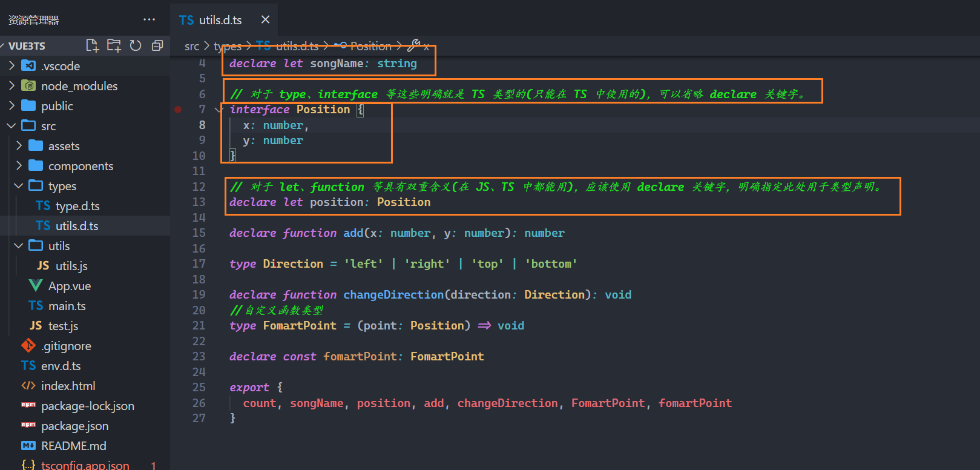Close the utils.d.ts tab
Image resolution: width=980 pixels, height=470 pixels.
point(265,20)
